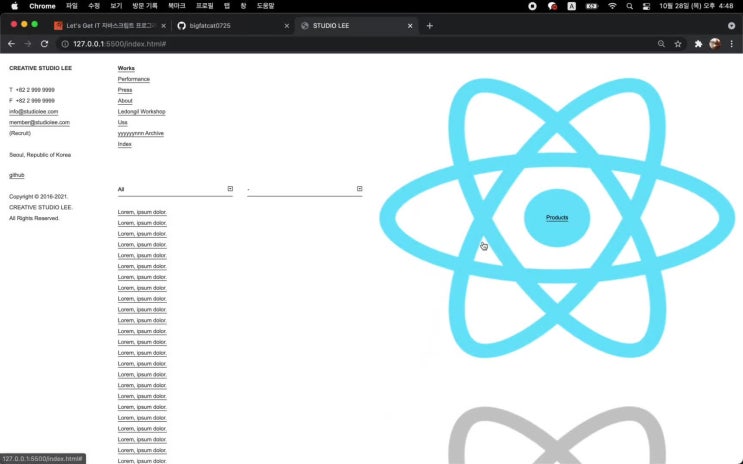Click the blue React logo image

tap(557, 218)
